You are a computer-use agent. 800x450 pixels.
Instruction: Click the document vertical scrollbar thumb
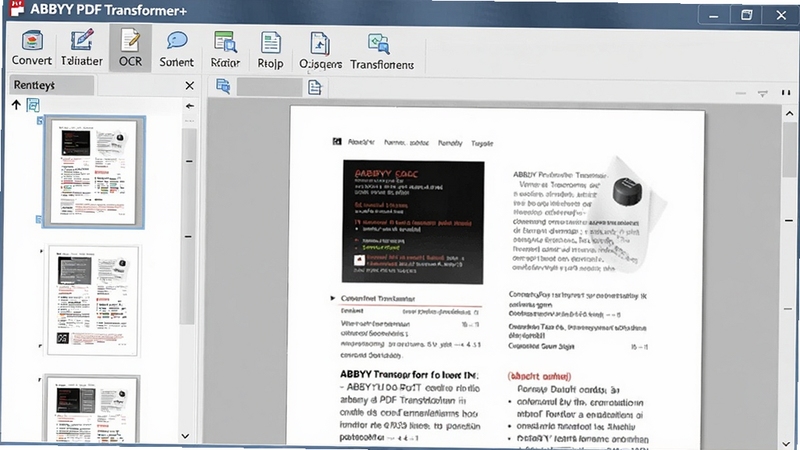coord(790,151)
